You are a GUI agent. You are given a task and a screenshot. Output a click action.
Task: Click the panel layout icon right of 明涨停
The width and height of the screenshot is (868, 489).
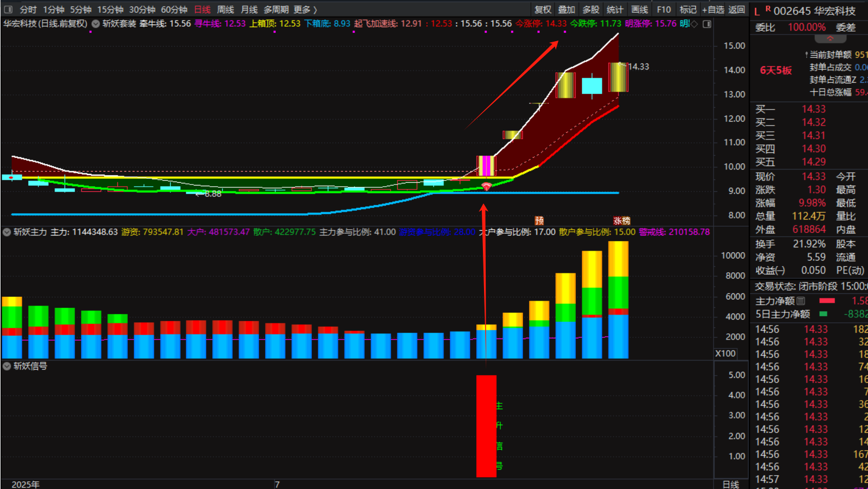[x=707, y=24]
